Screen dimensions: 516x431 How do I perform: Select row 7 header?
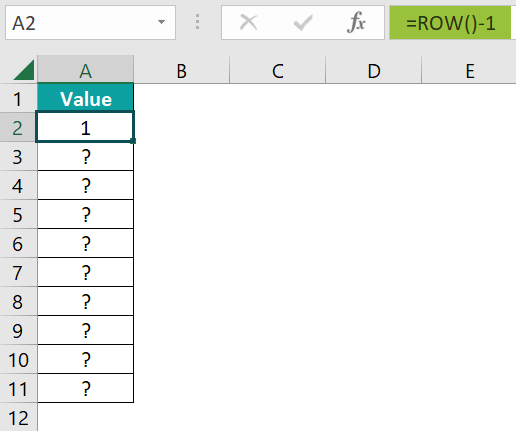pos(18,272)
